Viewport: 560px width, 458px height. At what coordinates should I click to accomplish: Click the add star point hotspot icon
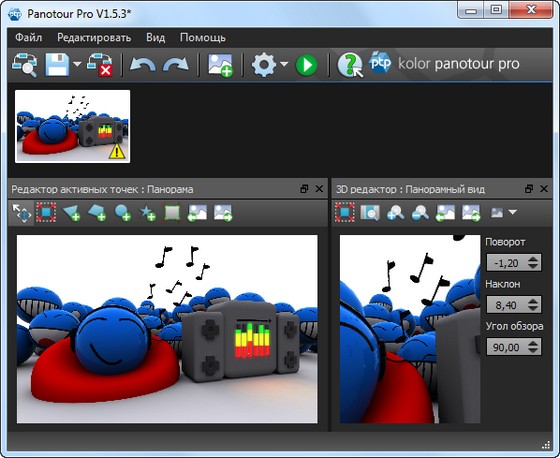pyautogui.click(x=147, y=213)
